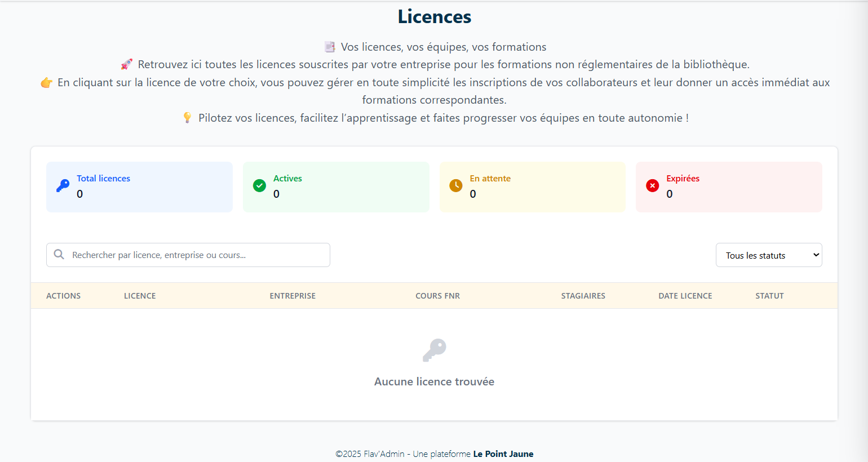Click the light bulb emoji icon

point(188,118)
